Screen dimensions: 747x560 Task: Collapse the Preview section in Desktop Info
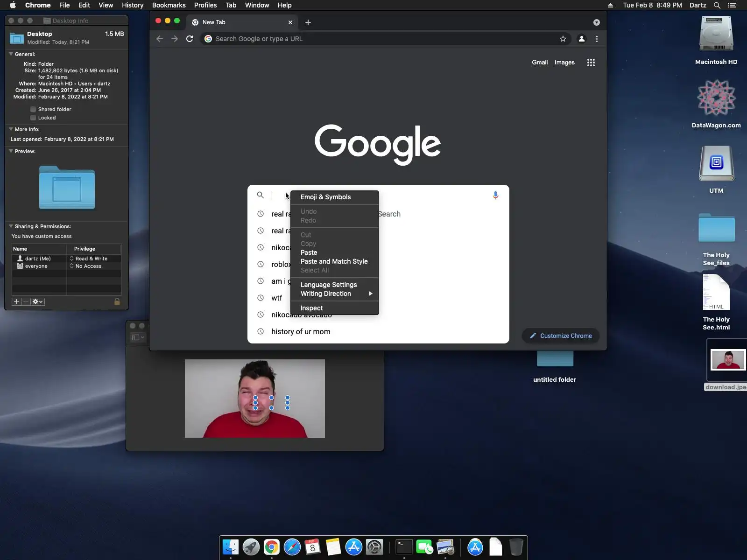click(11, 151)
